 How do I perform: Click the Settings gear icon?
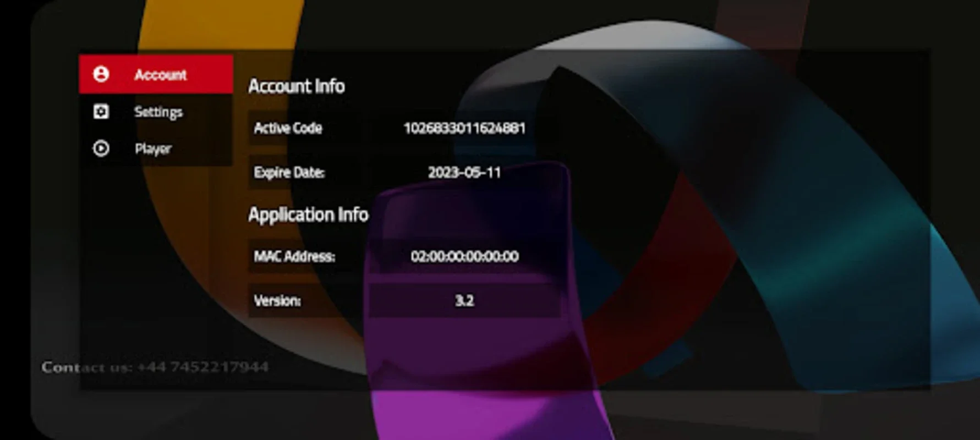click(101, 112)
